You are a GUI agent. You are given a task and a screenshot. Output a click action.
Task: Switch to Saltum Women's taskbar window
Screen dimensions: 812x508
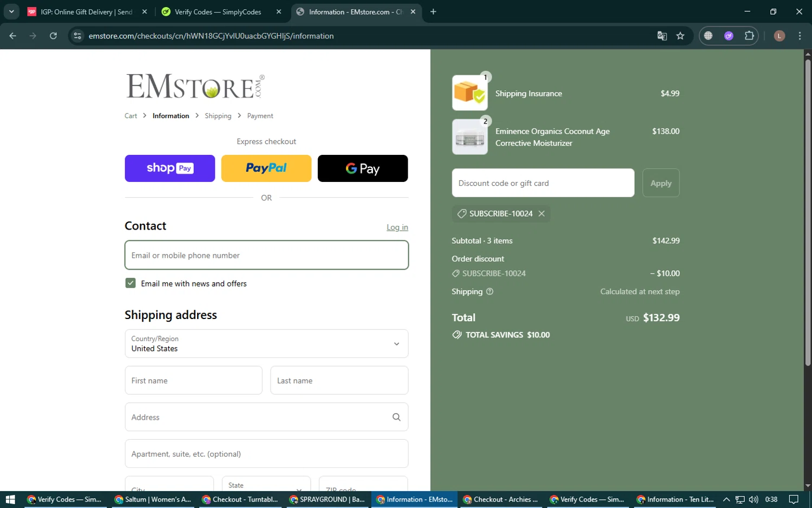(x=153, y=499)
